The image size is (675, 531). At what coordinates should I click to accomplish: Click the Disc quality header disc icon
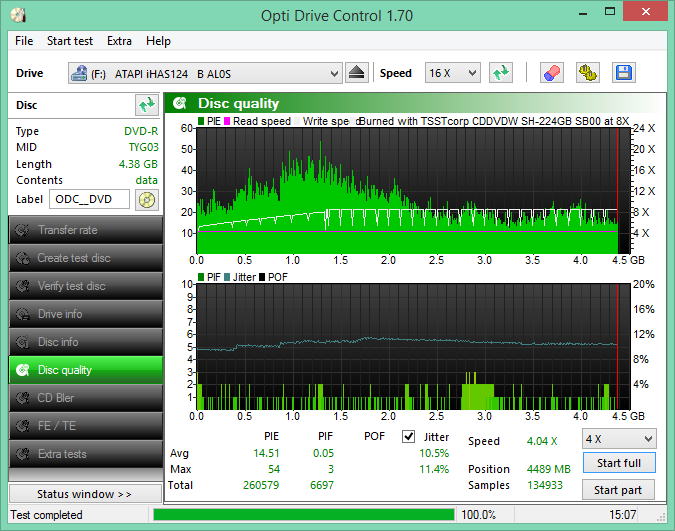[180, 103]
